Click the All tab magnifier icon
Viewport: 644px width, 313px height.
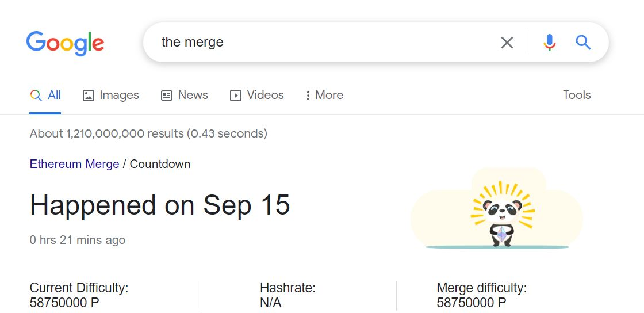pyautogui.click(x=36, y=96)
